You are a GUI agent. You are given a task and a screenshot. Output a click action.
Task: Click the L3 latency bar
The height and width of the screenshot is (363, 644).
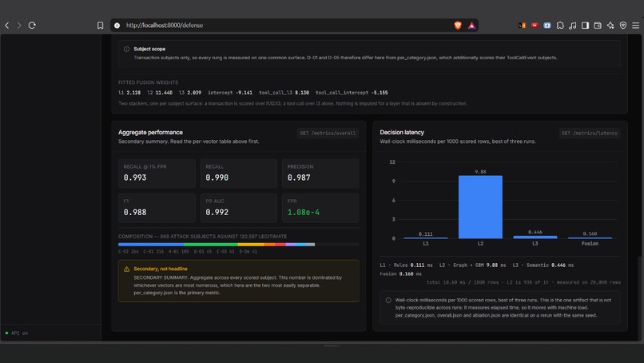click(535, 237)
